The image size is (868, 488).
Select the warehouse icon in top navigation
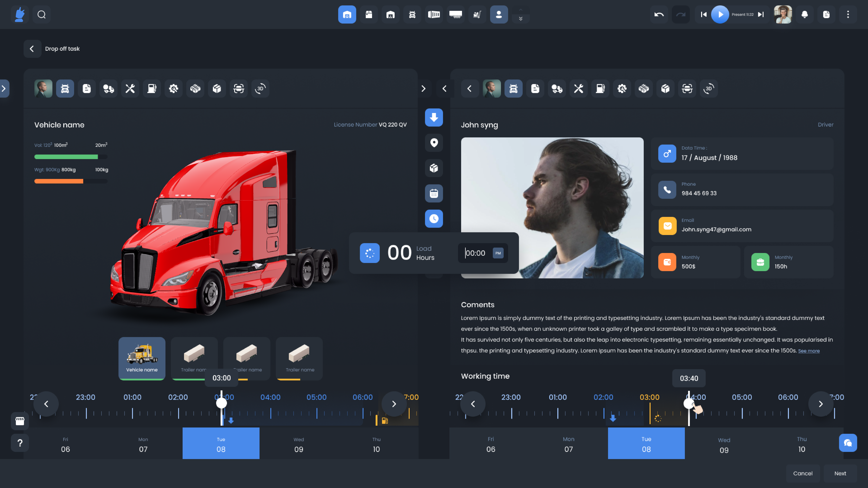point(347,15)
